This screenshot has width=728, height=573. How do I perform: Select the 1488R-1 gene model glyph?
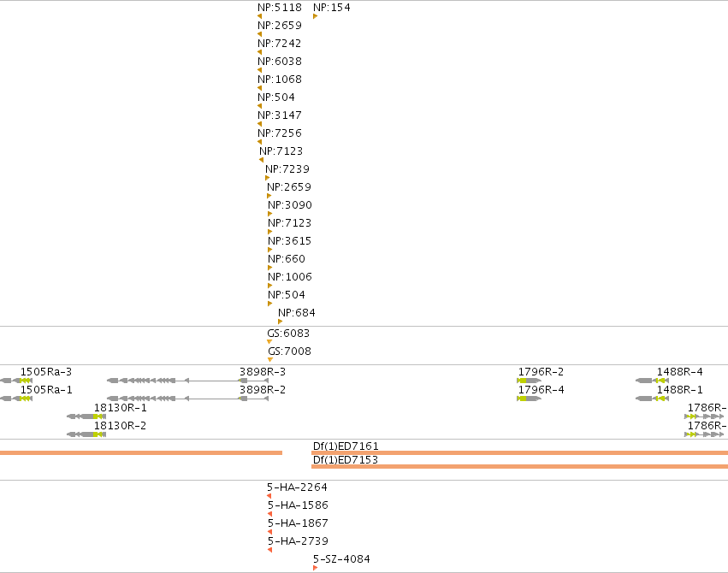tap(653, 399)
